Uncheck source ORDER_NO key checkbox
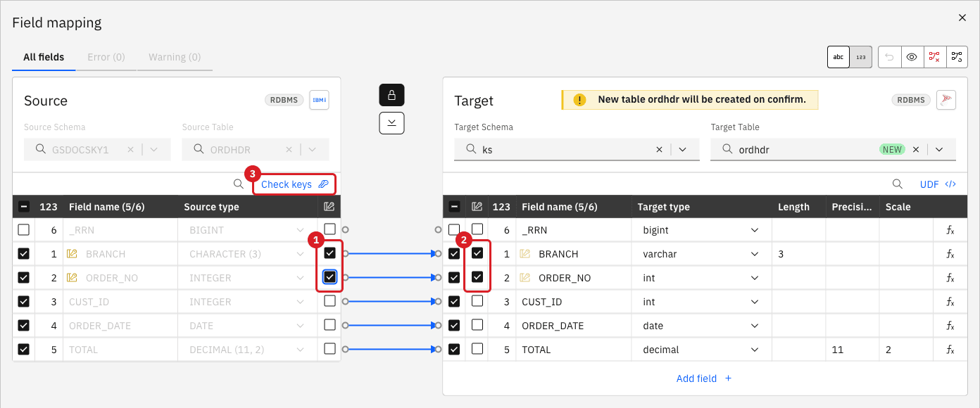980x408 pixels. pyautogui.click(x=329, y=277)
